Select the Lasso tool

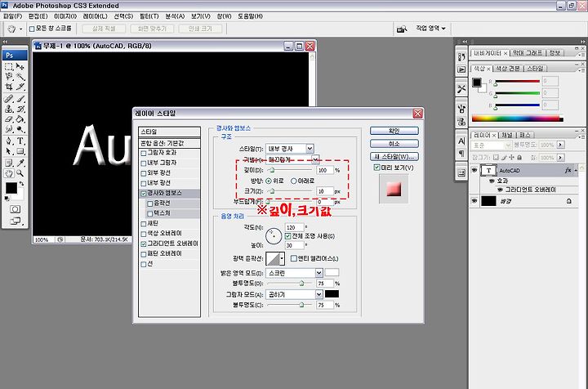(9, 77)
